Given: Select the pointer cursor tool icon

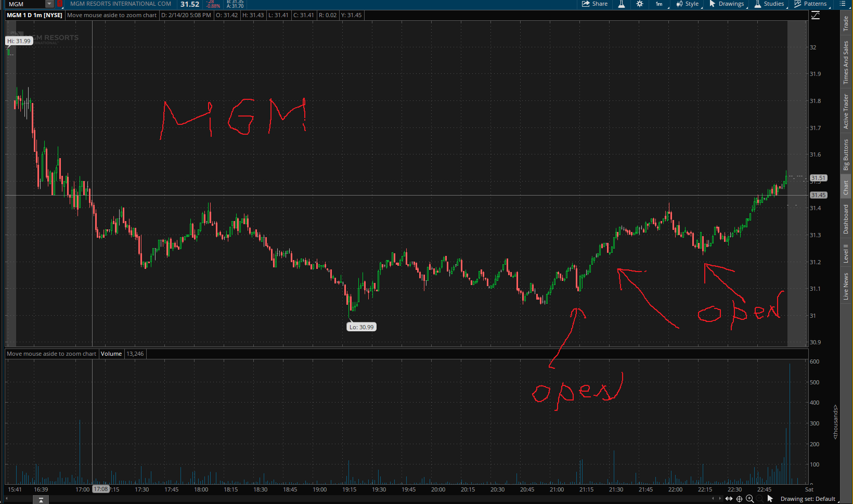Looking at the screenshot, I should tap(770, 499).
